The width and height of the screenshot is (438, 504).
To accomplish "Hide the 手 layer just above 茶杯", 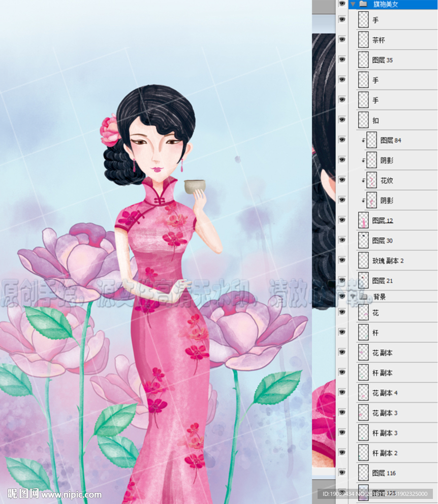I will [x=342, y=19].
